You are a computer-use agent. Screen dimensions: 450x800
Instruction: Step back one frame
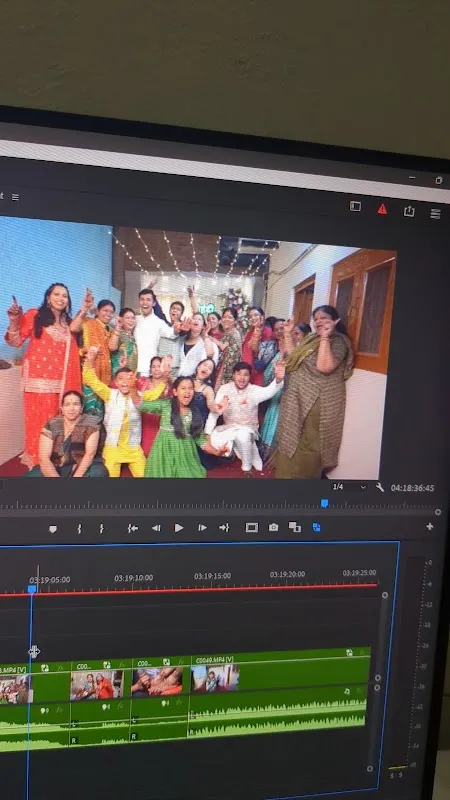click(x=156, y=528)
